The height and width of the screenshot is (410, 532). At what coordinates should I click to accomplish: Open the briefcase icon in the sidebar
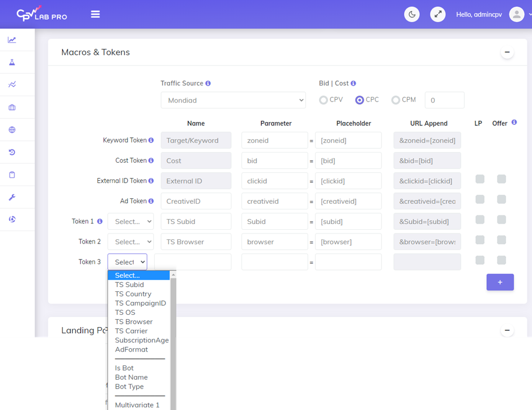click(12, 107)
